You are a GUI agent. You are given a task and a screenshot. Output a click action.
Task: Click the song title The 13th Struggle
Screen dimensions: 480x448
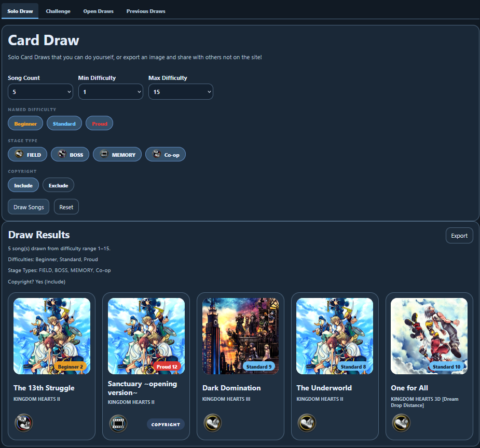point(44,388)
